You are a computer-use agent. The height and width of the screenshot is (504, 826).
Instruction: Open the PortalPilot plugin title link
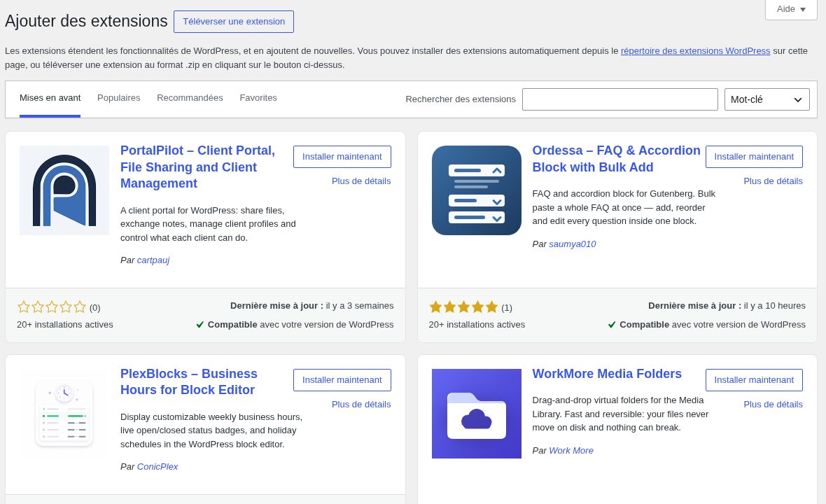(197, 167)
